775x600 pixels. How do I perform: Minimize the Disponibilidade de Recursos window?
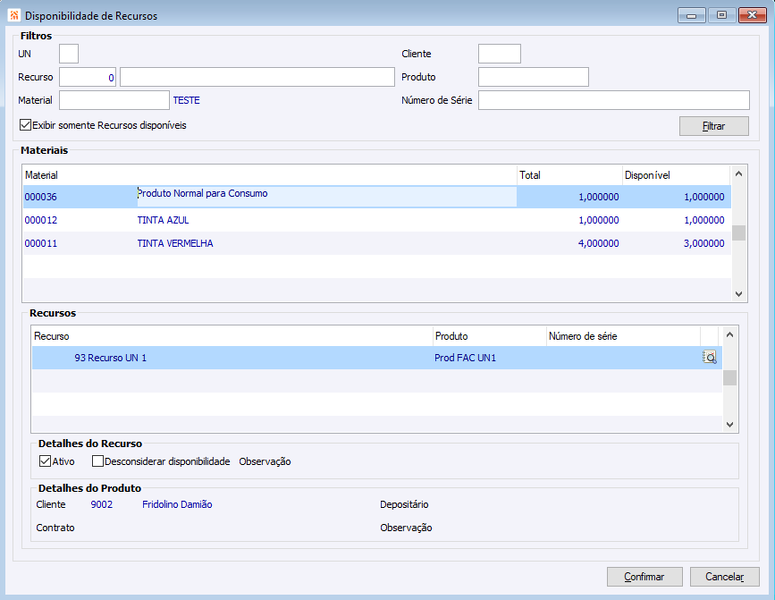click(691, 15)
